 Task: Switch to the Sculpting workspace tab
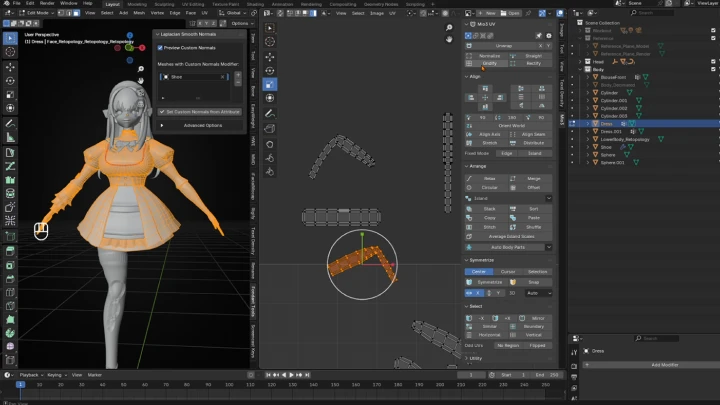click(x=164, y=4)
